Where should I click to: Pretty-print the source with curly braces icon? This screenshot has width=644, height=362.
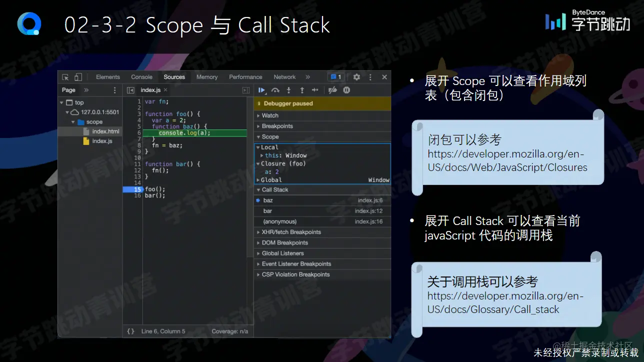(x=130, y=331)
